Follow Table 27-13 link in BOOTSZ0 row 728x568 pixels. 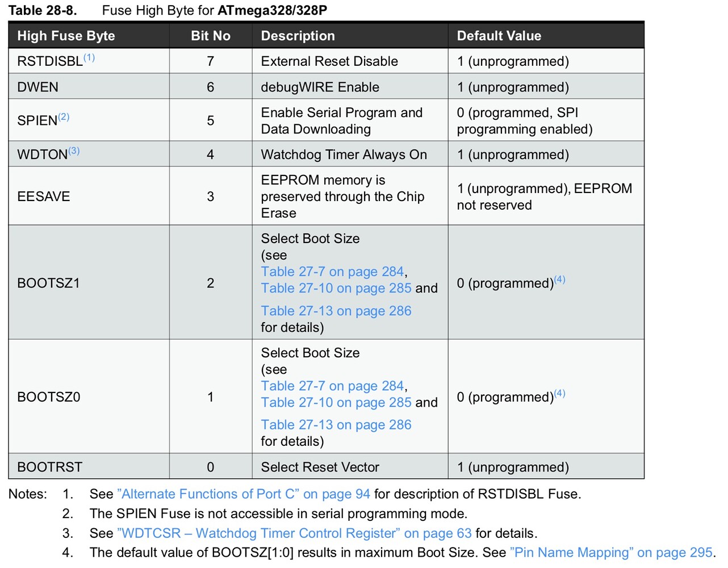click(x=336, y=425)
